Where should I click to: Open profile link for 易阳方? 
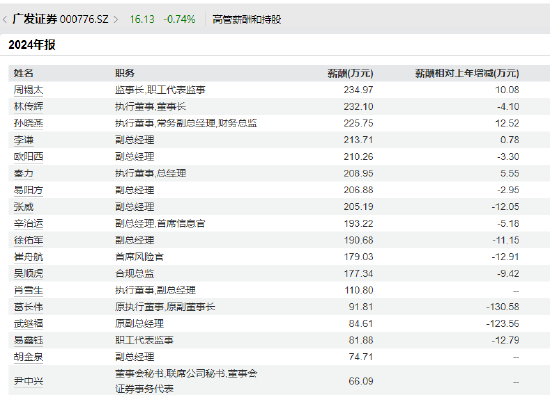click(x=28, y=190)
